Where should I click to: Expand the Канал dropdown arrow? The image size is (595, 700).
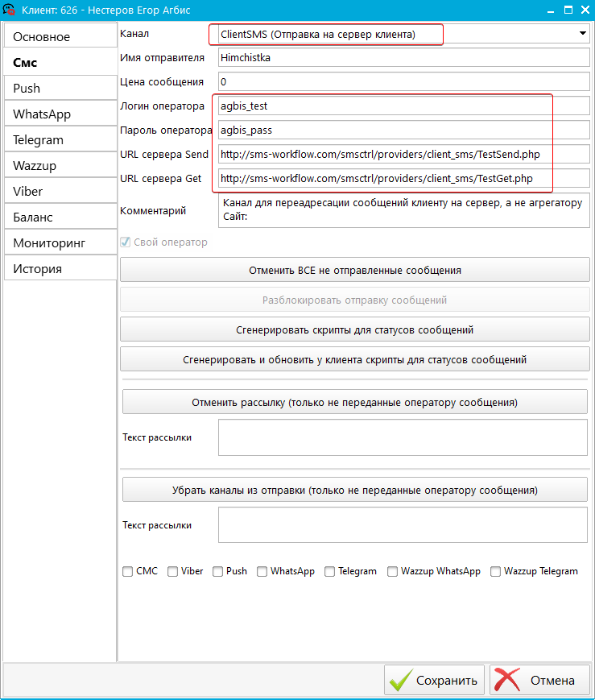coord(582,34)
